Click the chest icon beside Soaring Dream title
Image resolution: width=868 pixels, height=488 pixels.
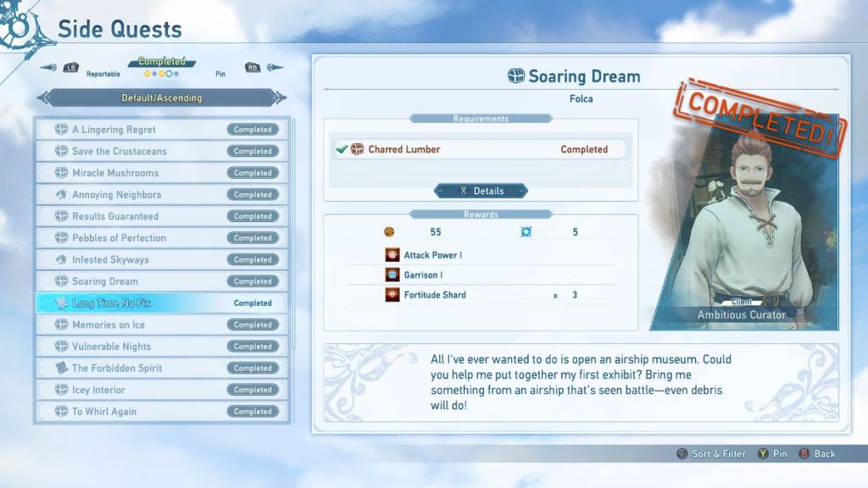[x=515, y=76]
